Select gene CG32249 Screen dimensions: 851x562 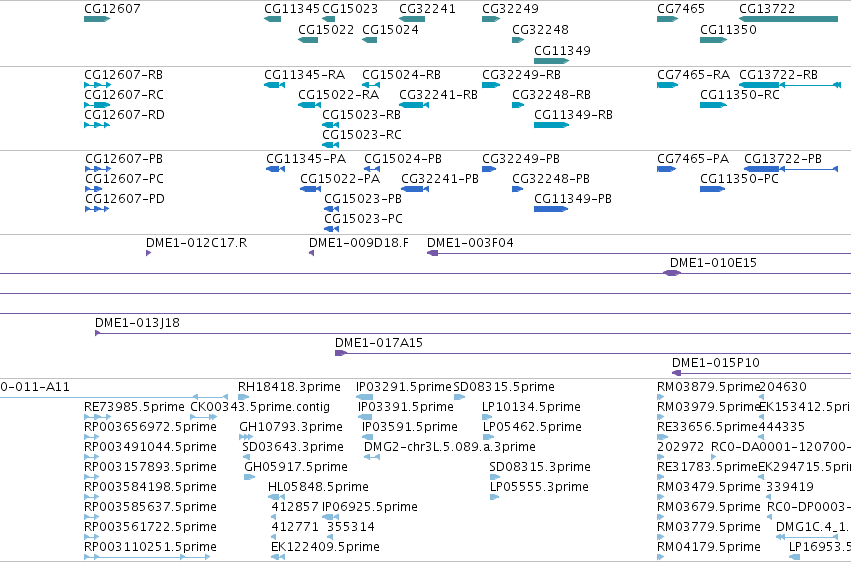tap(510, 9)
